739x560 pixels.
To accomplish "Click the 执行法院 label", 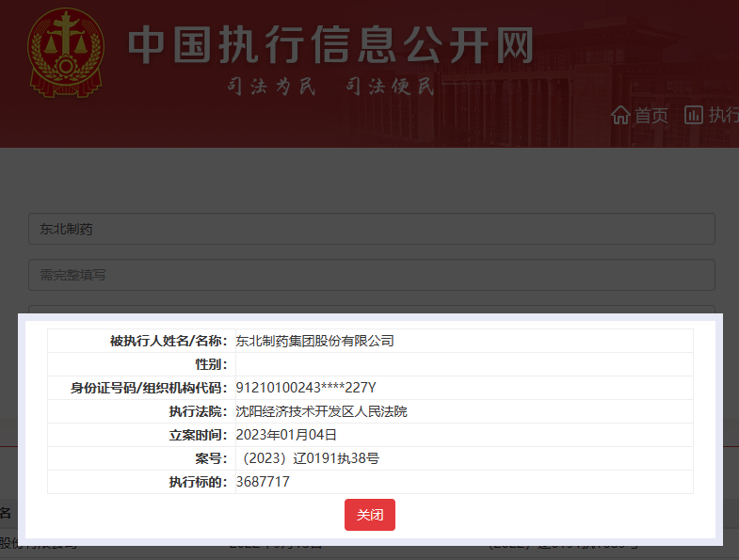I will pyautogui.click(x=199, y=411).
